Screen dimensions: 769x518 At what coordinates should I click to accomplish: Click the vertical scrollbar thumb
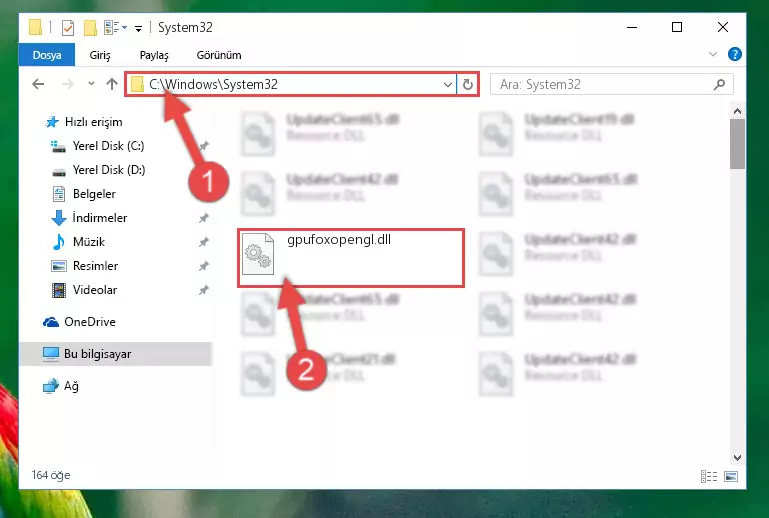tap(737, 144)
